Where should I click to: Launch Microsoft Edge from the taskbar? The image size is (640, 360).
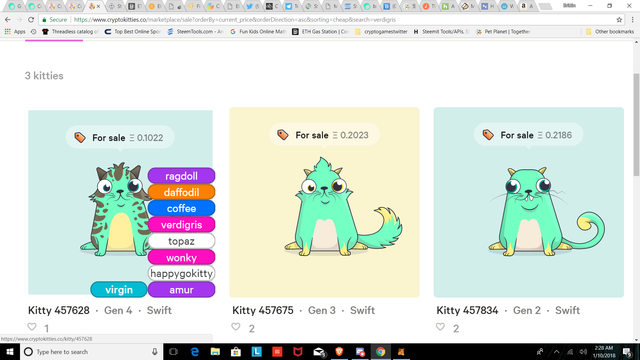click(x=195, y=352)
